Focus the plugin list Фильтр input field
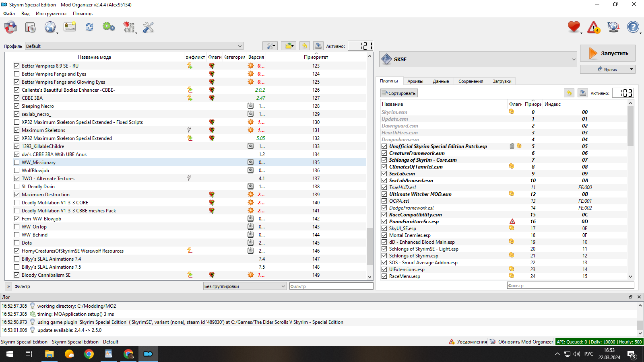The width and height of the screenshot is (644, 362). coord(570,286)
